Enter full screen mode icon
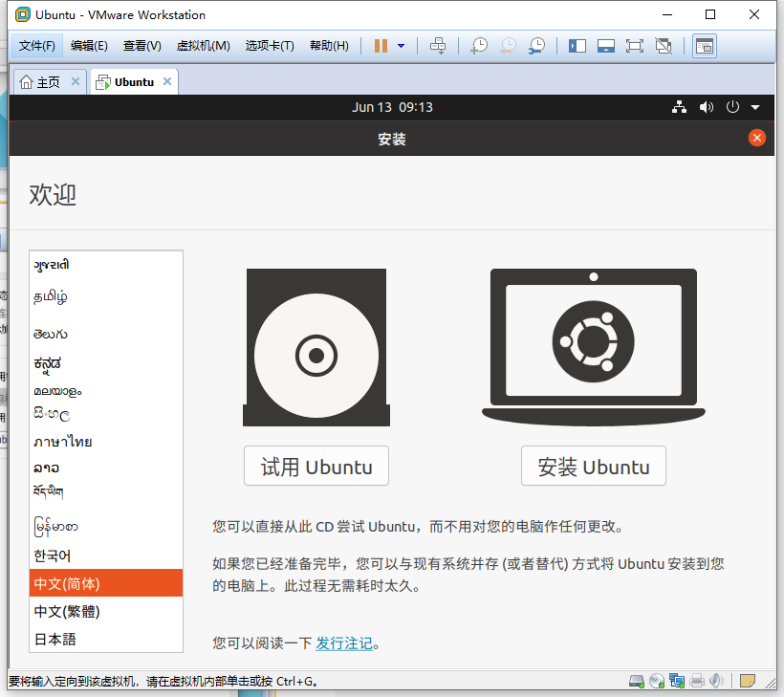This screenshot has height=697, width=784. pos(635,46)
